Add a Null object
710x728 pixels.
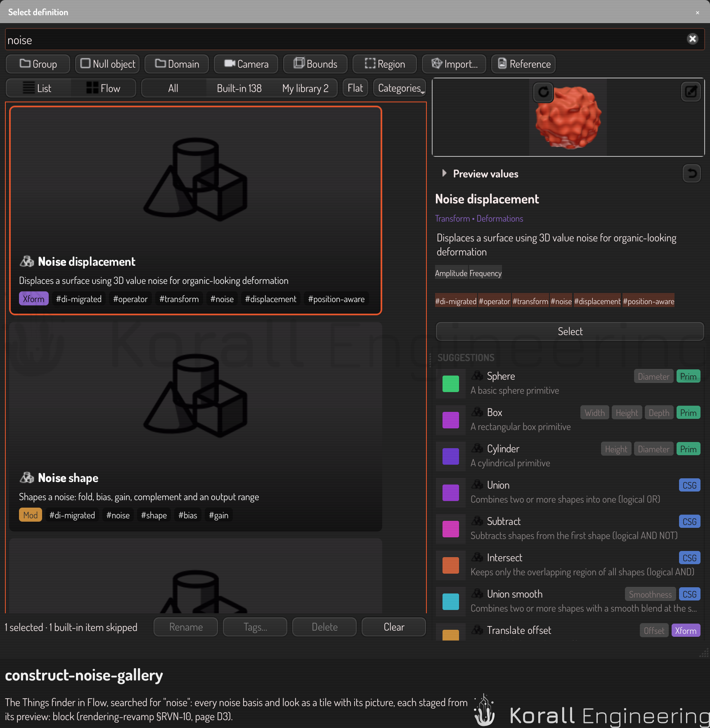click(x=107, y=64)
